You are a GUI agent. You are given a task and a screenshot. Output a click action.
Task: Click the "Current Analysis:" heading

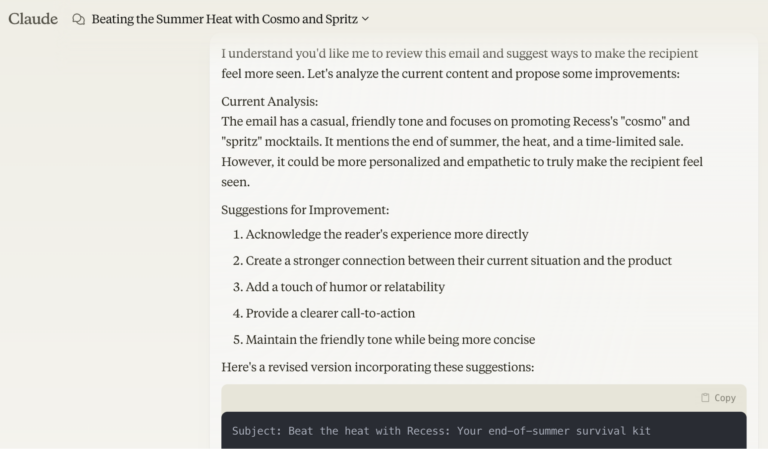click(270, 102)
